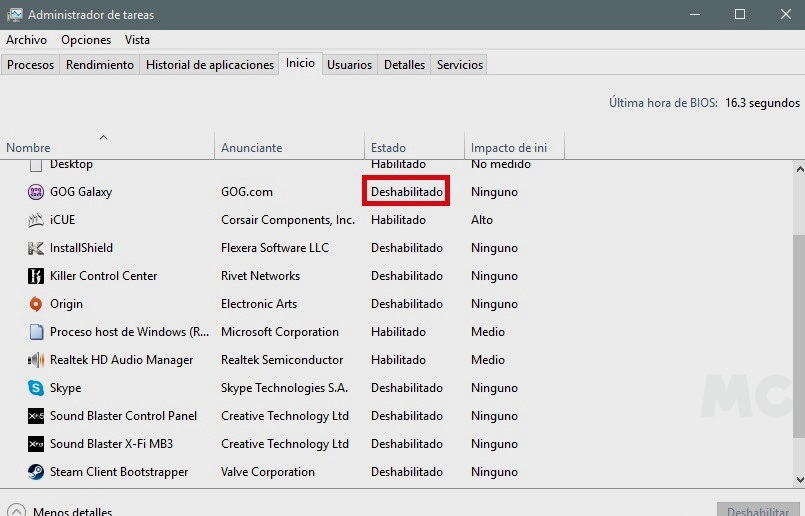805x516 pixels.
Task: Click the Sound Blaster Control Panel icon
Action: (x=36, y=416)
